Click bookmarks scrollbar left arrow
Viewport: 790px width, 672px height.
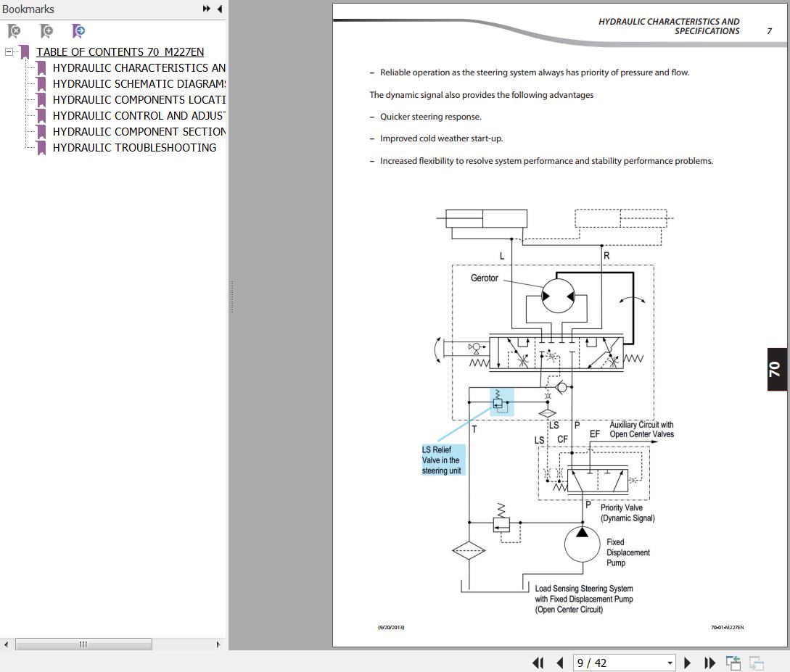click(x=6, y=644)
